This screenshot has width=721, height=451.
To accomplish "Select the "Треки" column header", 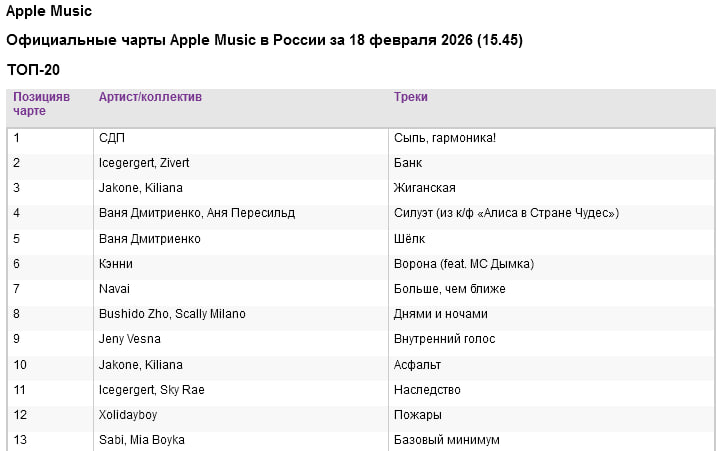I will pos(411,97).
